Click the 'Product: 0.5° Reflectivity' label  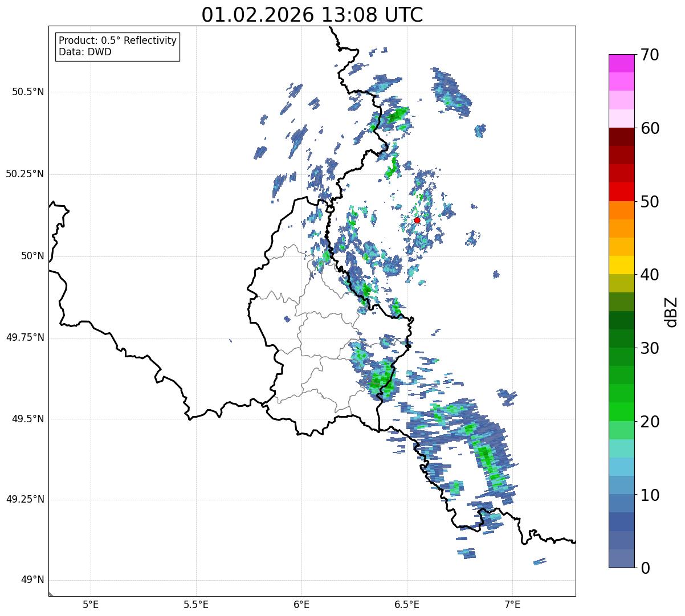click(x=118, y=41)
